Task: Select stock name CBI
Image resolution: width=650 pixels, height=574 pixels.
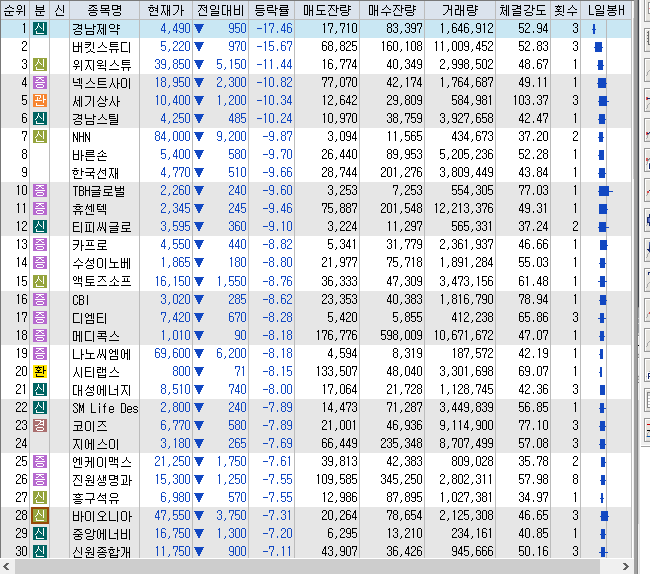Action: pos(80,300)
